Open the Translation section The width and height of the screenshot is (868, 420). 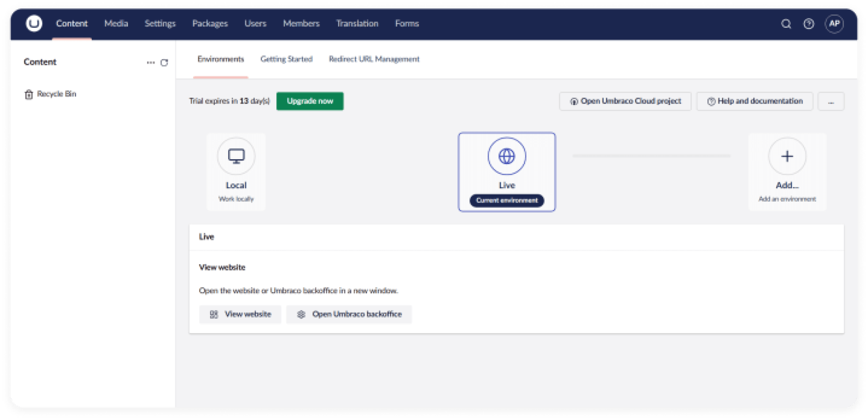[x=357, y=23]
